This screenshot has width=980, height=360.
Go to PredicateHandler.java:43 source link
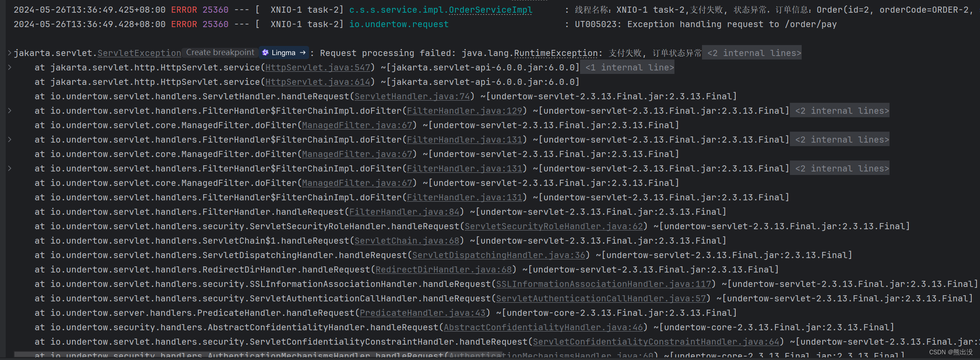coord(423,313)
